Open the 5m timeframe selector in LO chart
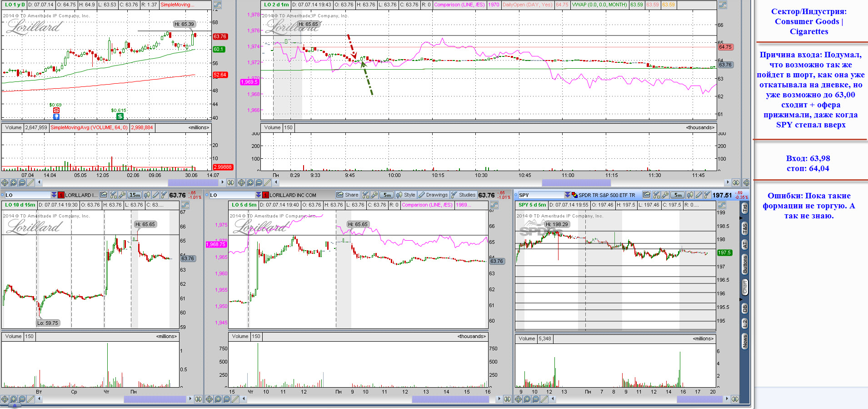868x409 pixels. coord(387,195)
